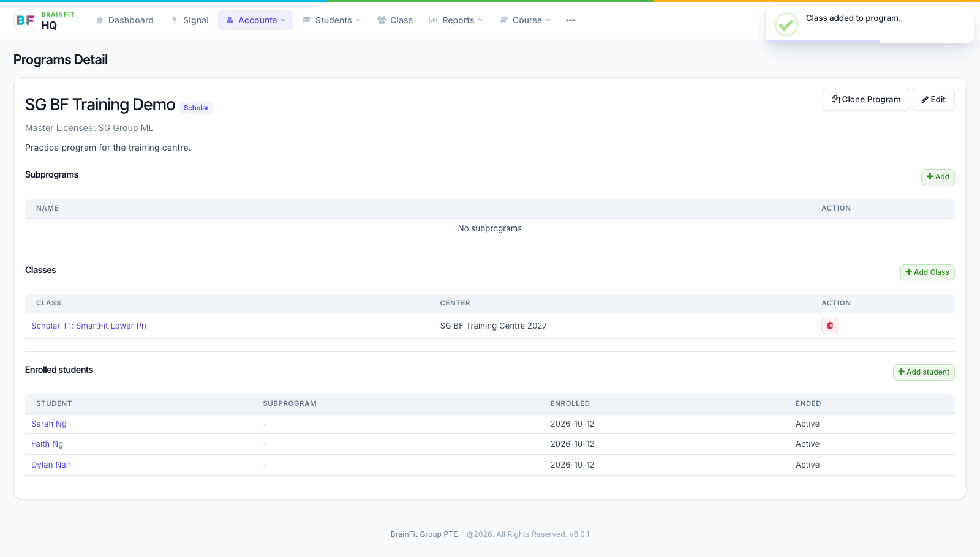Screen dimensions: 980x557
Task: Open the Scholar T1: SmartFit Lower Pri class
Action: click(x=89, y=326)
